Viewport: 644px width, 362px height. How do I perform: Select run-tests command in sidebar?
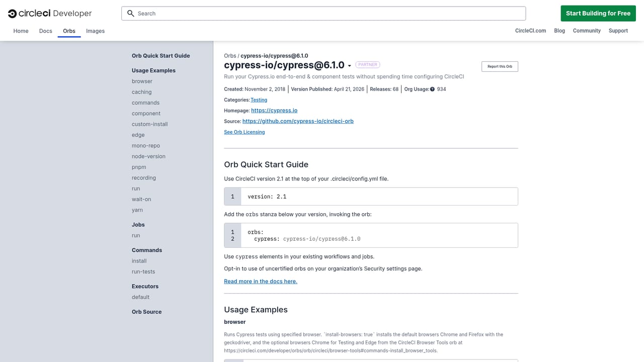point(143,271)
